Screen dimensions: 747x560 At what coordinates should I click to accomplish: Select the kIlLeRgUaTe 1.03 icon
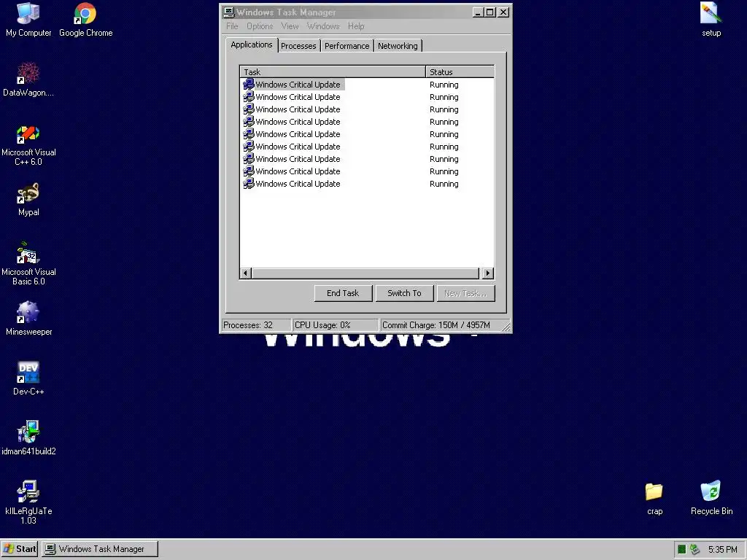(x=28, y=502)
